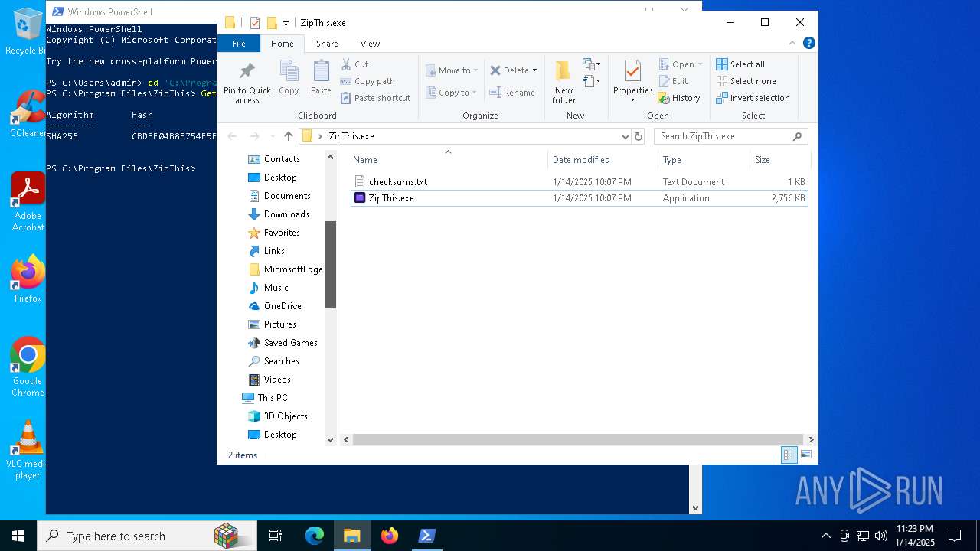Select This PC in navigation pane
980x551 pixels.
[x=272, y=398]
